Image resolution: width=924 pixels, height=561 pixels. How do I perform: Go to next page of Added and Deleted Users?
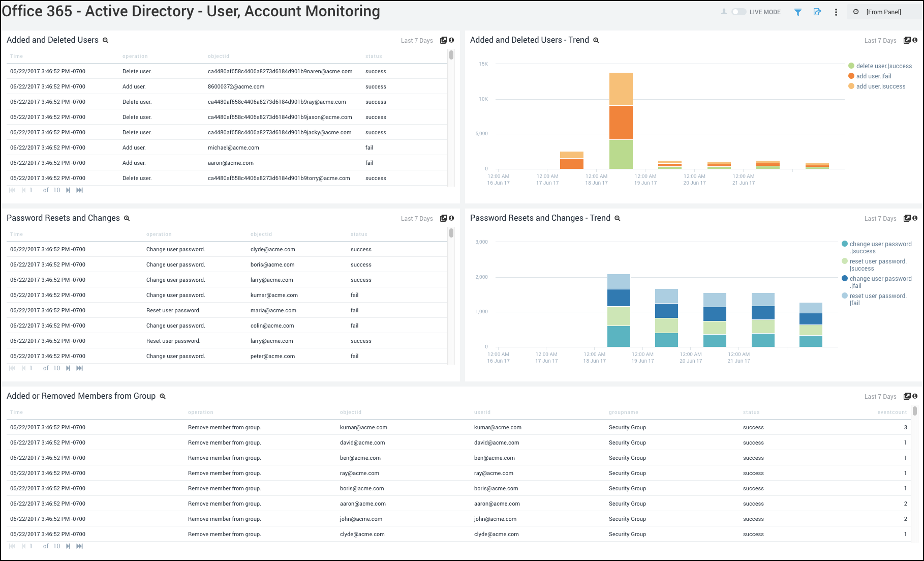[68, 190]
